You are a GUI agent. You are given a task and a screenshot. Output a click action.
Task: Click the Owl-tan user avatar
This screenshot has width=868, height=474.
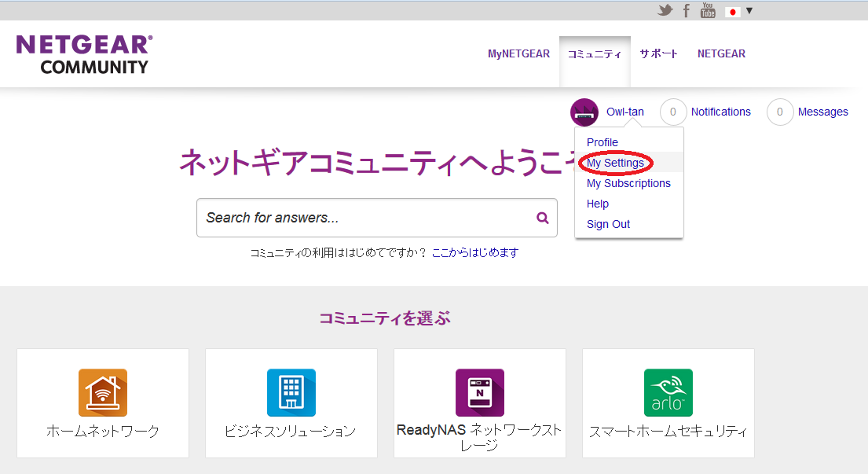coord(584,112)
